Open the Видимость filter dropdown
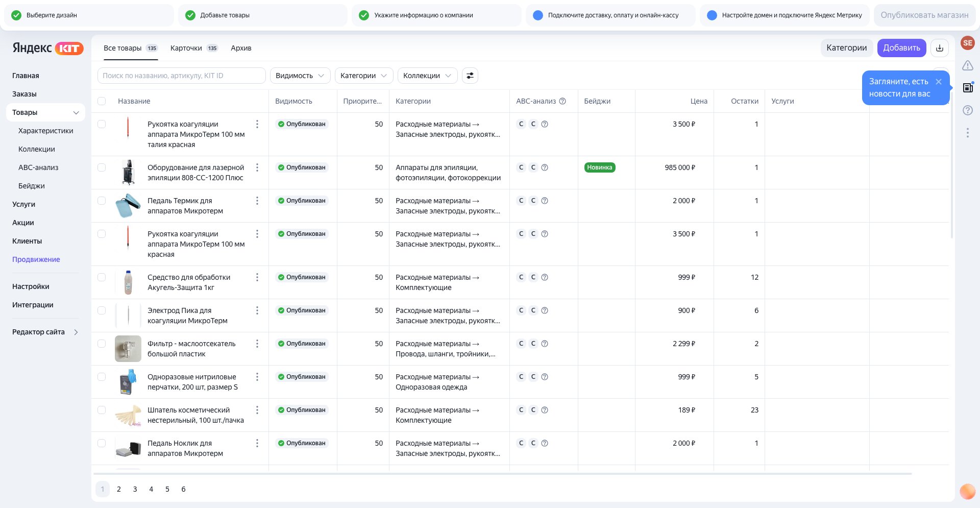The height and width of the screenshot is (508, 980). pos(300,76)
